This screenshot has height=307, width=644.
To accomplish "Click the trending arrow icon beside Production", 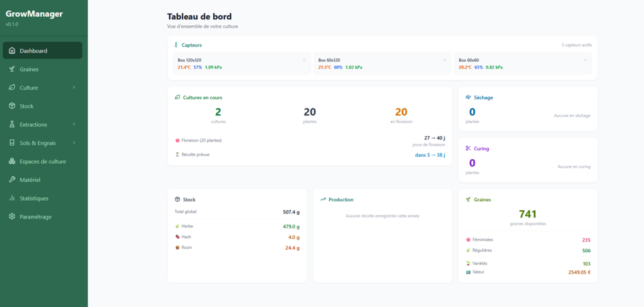I will click(x=323, y=199).
